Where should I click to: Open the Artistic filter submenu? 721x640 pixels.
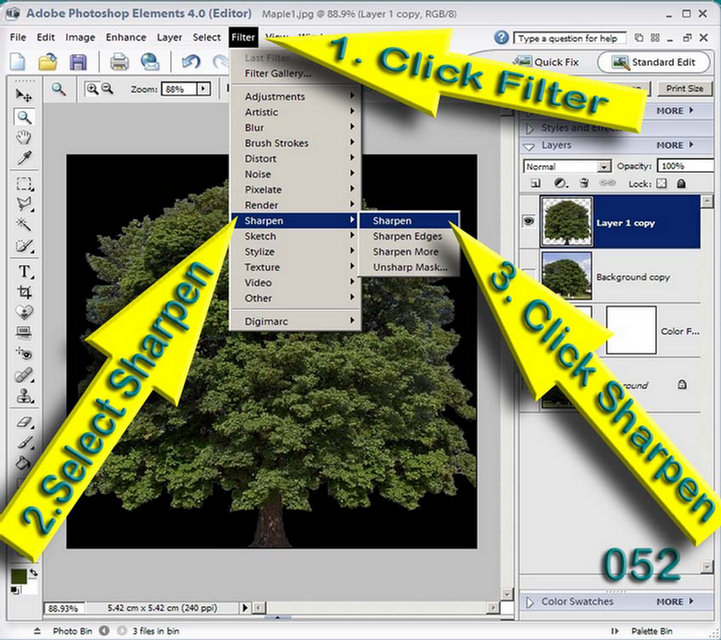[x=295, y=112]
